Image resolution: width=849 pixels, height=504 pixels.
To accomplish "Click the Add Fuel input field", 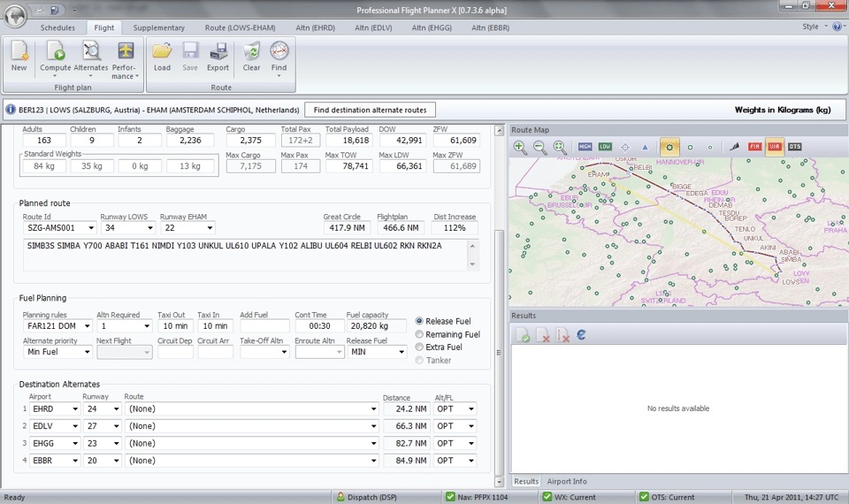I will 264,326.
